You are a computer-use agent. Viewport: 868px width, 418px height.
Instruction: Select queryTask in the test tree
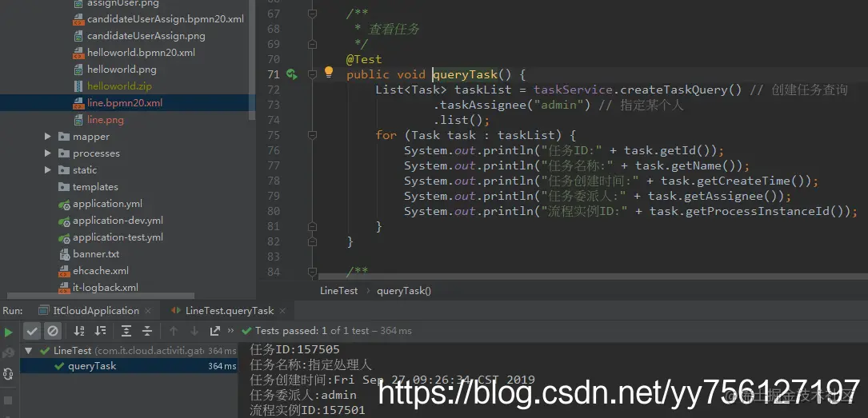point(129,366)
